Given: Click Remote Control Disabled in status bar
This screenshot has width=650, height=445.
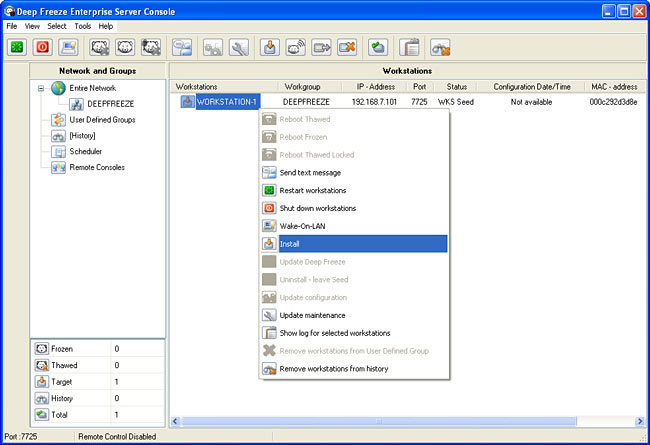Looking at the screenshot, I should pos(117,436).
